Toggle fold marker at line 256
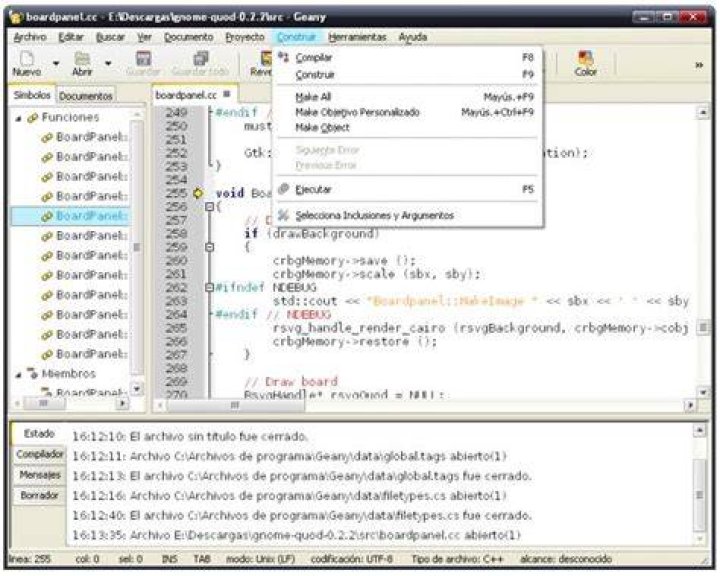Screen dimensions: 720x576 point(209,207)
